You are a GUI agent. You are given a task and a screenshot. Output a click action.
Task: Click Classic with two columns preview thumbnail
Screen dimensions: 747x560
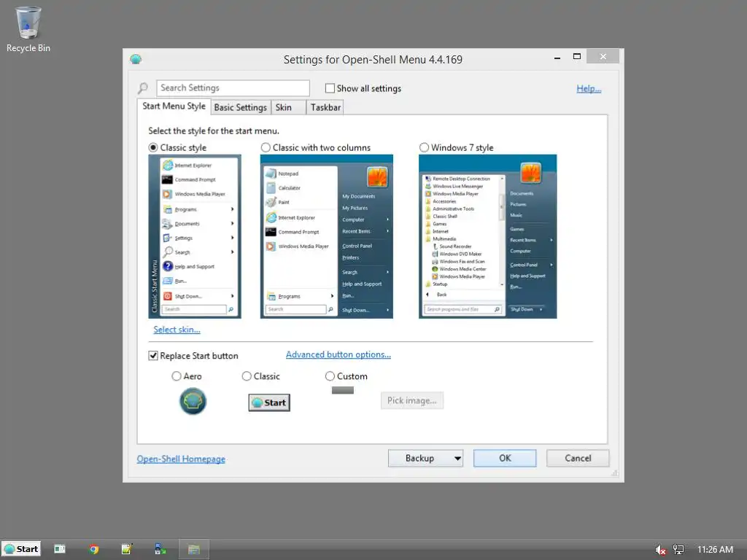(326, 236)
